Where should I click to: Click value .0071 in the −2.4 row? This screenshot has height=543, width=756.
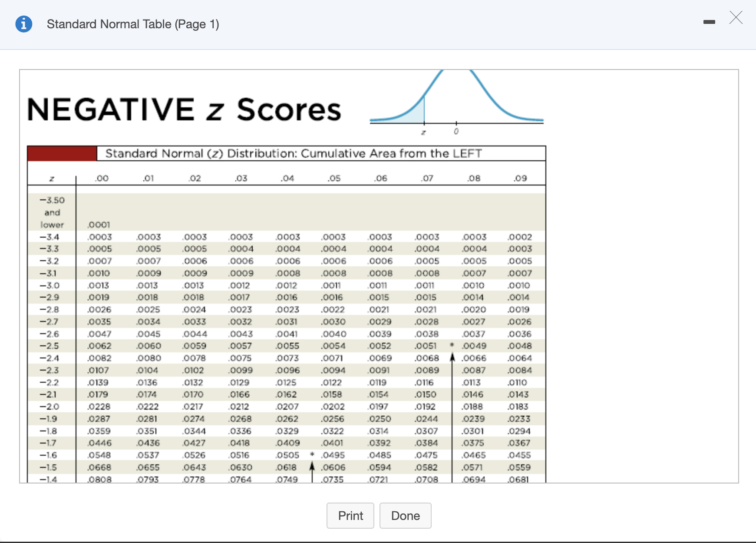[332, 358]
